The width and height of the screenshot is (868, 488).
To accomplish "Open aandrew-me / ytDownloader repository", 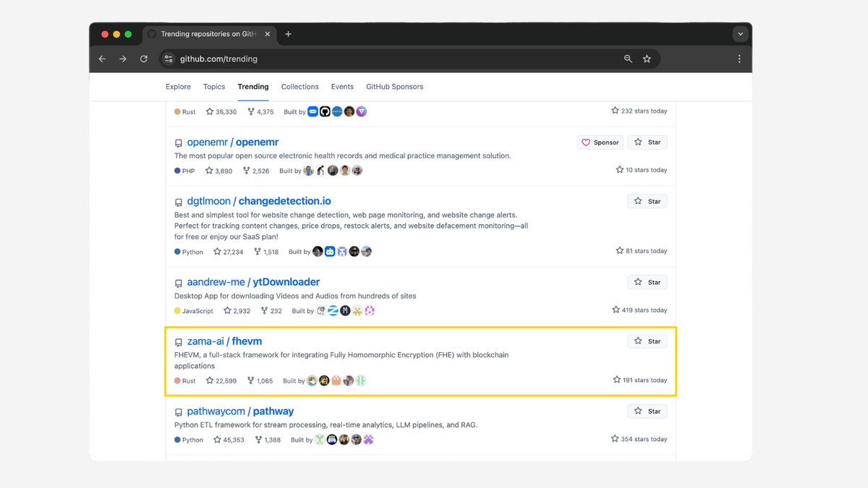I will pos(253,282).
